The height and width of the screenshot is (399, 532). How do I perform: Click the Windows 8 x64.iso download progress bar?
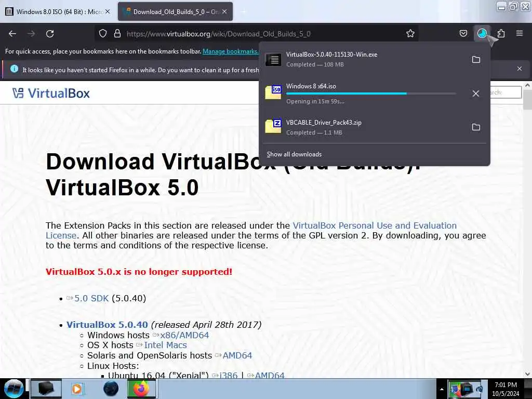point(371,94)
